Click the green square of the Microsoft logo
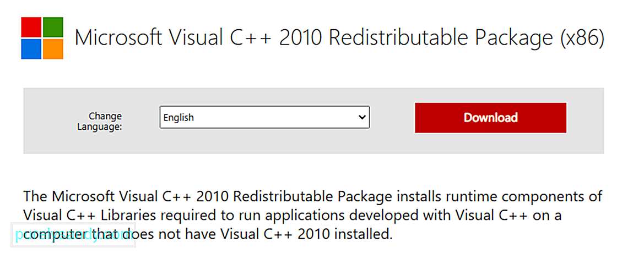Viewport: 644px width, 253px height. click(53, 27)
